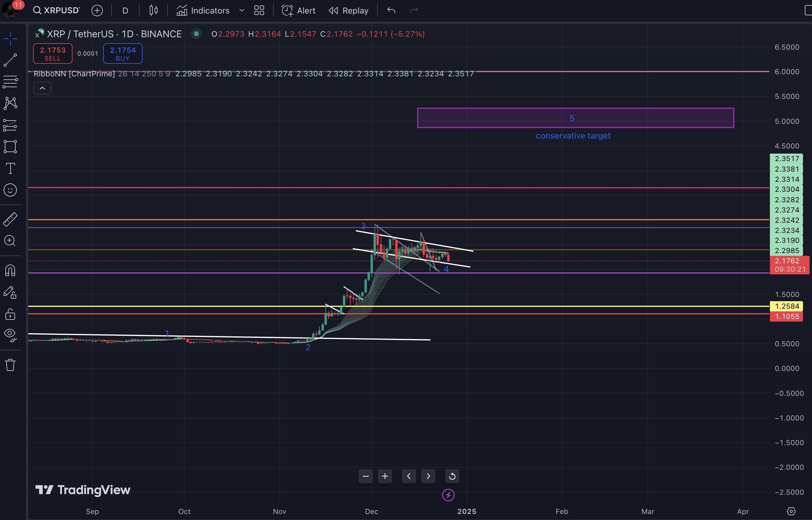
Task: Click XRPUSD symbol search field
Action: coord(57,11)
